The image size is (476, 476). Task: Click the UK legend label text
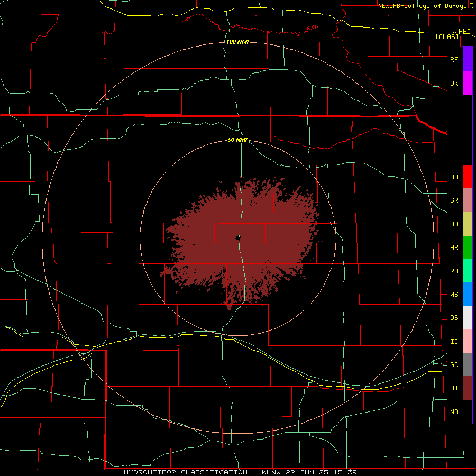(454, 83)
